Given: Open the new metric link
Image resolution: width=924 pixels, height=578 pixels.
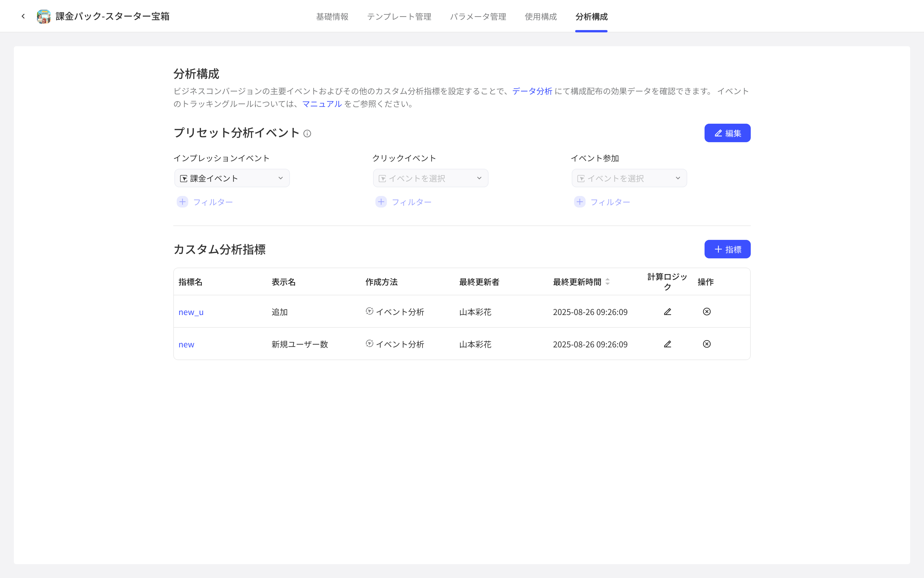Looking at the screenshot, I should 186,344.
